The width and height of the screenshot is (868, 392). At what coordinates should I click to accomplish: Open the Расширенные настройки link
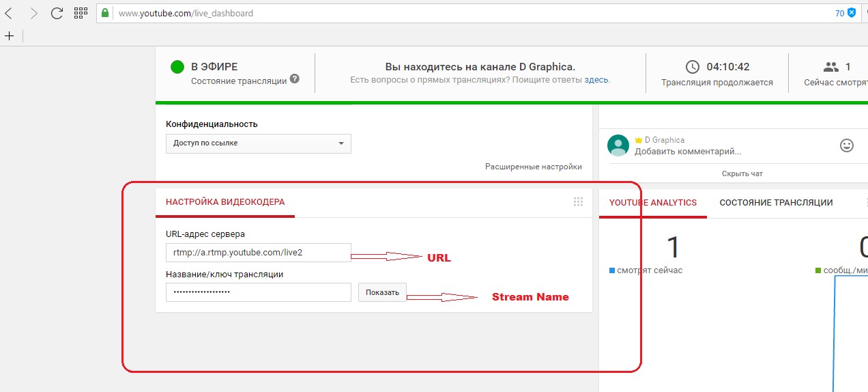click(534, 167)
